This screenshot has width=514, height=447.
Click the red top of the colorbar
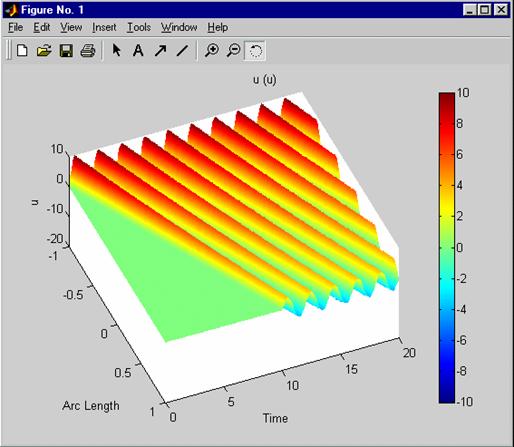447,100
